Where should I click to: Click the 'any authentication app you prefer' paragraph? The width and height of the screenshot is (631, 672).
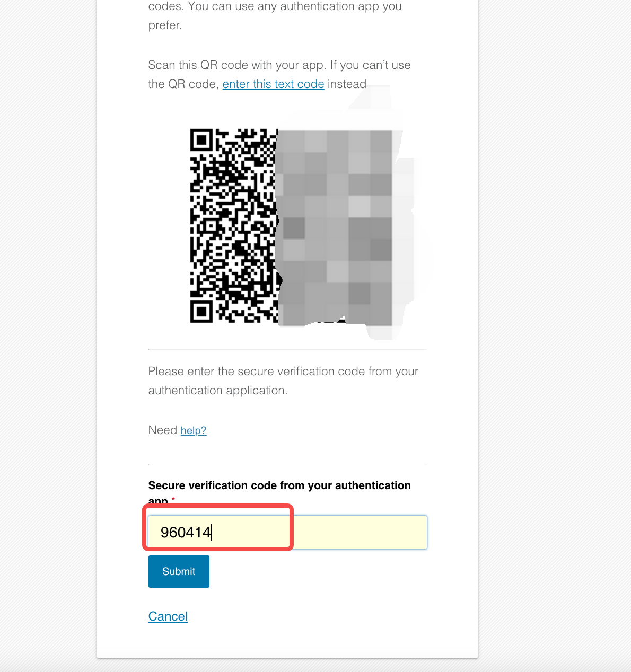click(x=275, y=16)
